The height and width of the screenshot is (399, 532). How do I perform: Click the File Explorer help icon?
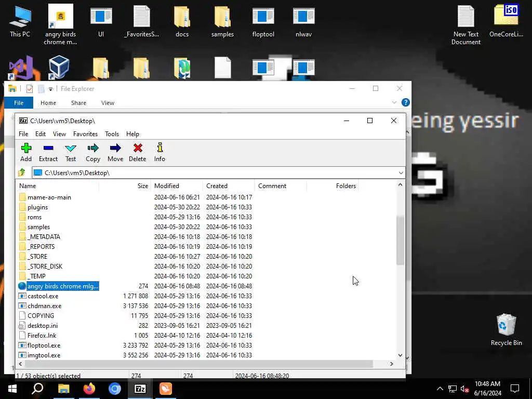(405, 102)
